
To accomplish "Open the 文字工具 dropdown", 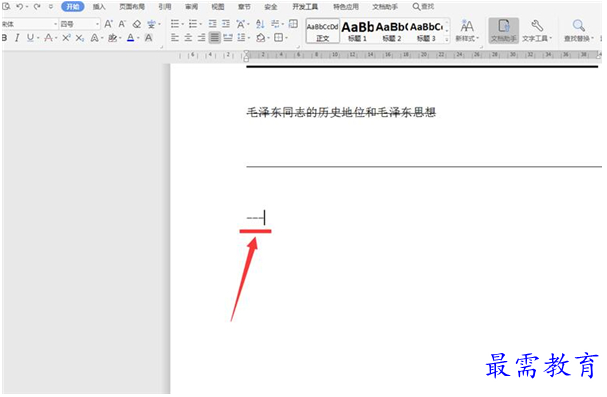I will pos(537,31).
